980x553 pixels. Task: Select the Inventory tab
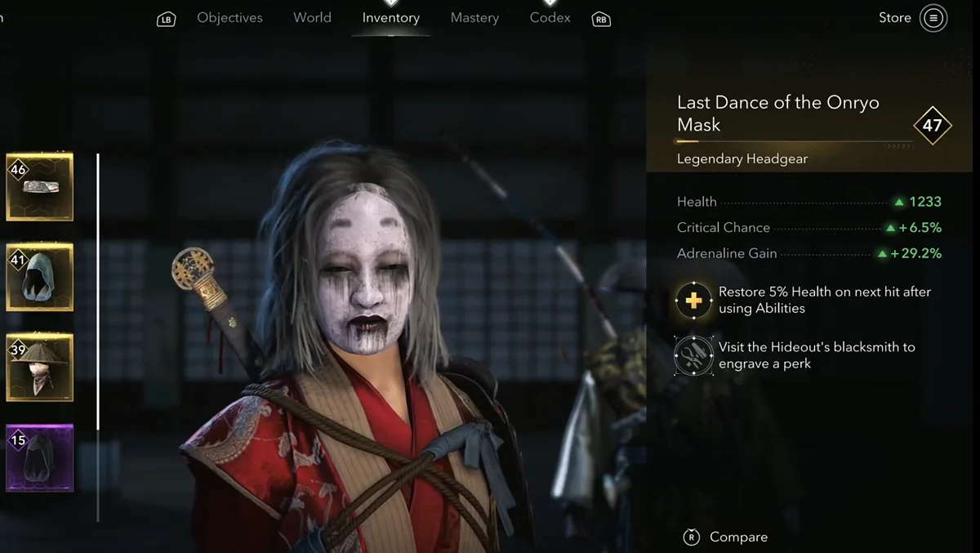click(x=391, y=18)
